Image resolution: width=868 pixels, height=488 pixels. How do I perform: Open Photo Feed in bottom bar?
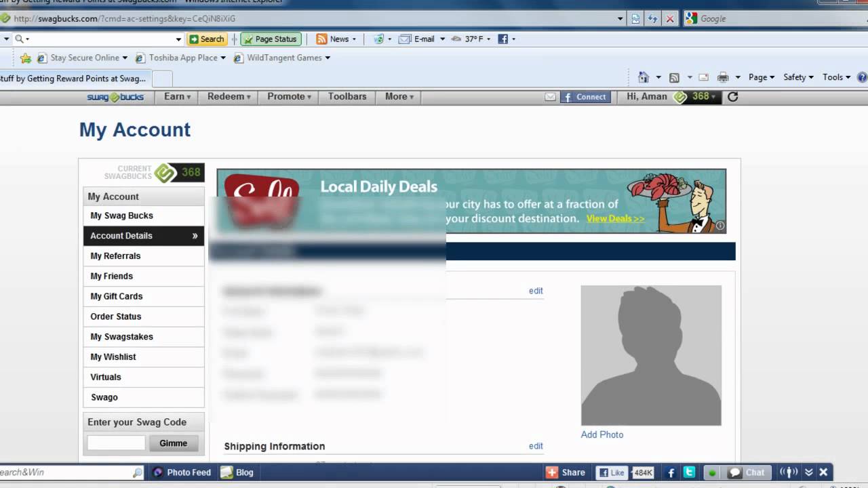(182, 472)
